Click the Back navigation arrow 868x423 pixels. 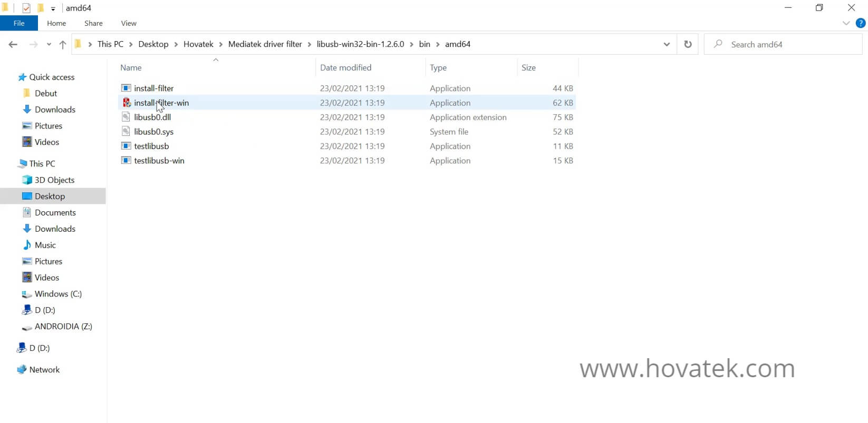pos(13,45)
